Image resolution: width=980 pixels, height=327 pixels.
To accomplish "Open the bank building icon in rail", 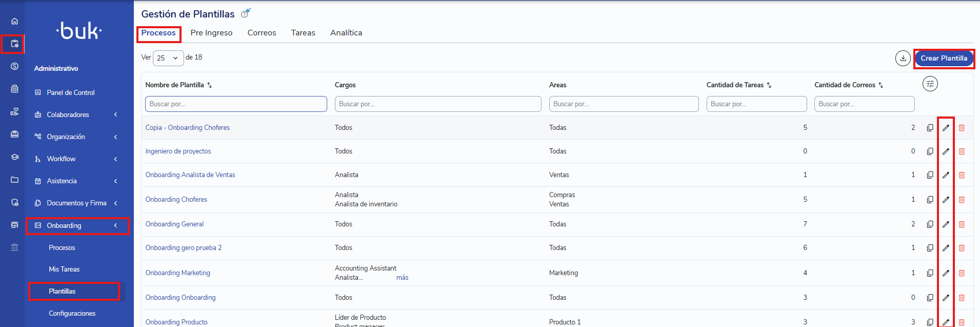I will (14, 247).
